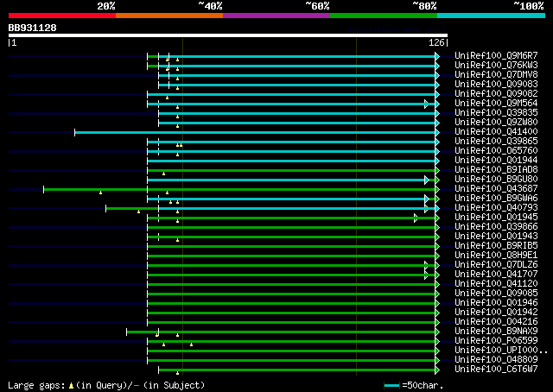The width and height of the screenshot is (553, 392).
Task: Select the UniRef100_Q01944 label
Action: click(496, 161)
